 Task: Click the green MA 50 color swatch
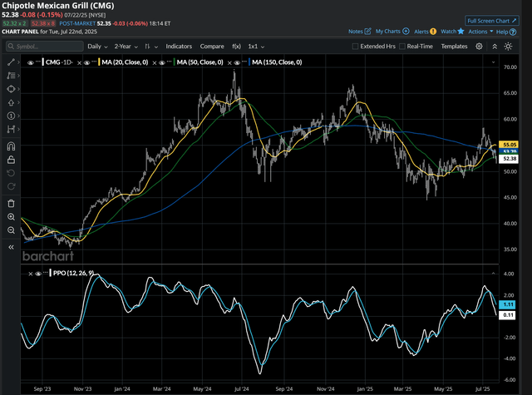[174, 62]
